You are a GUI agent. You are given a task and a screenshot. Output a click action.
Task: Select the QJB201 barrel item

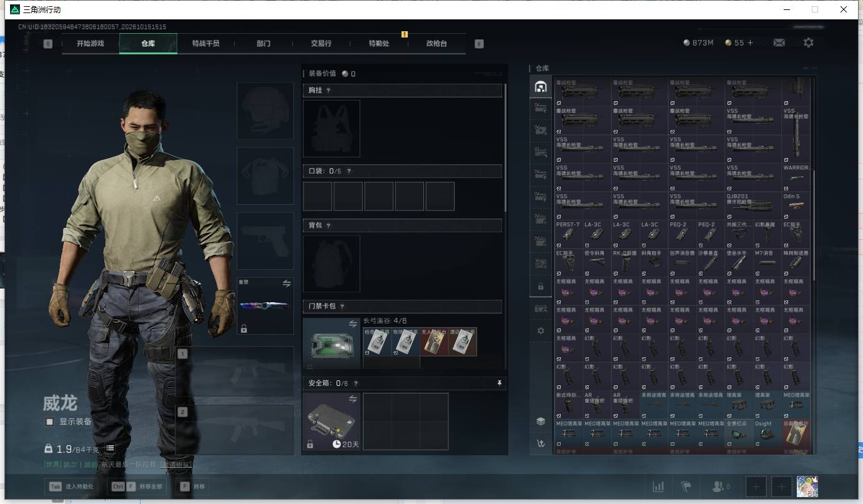tap(753, 205)
